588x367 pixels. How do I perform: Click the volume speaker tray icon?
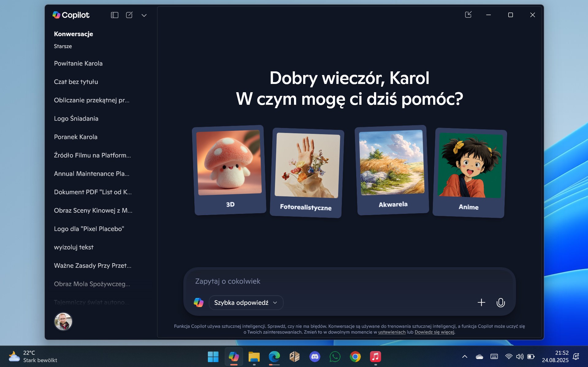[x=520, y=357]
